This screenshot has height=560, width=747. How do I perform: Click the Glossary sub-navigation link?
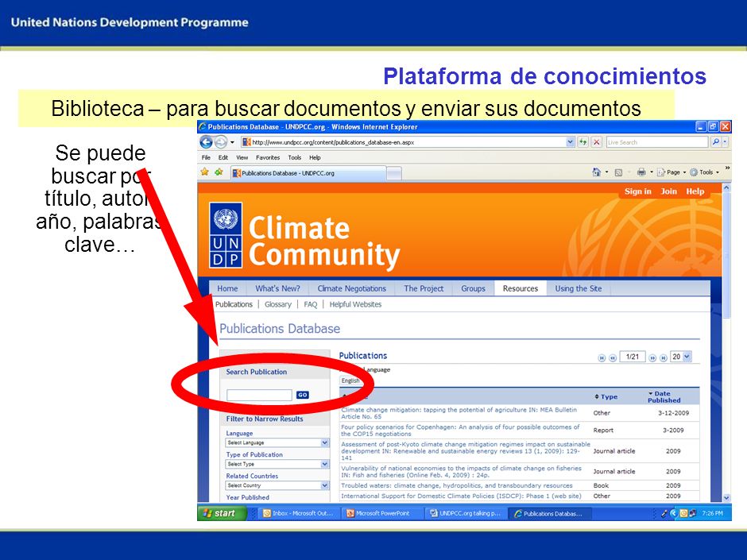click(278, 304)
